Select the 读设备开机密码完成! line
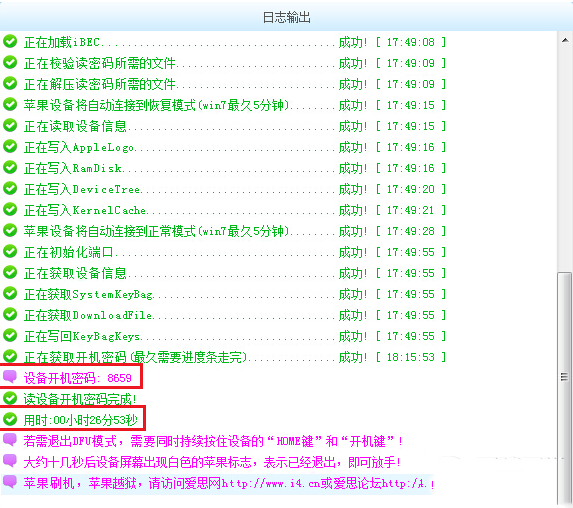This screenshot has height=508, width=573. coord(80,399)
